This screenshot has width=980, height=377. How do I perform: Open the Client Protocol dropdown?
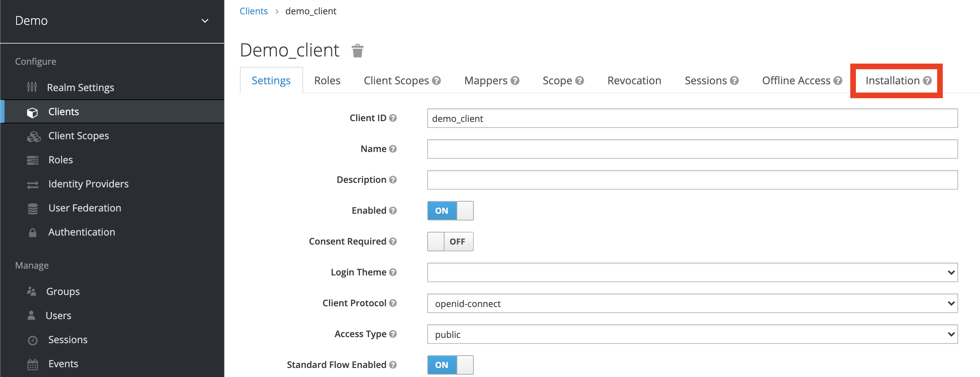pos(692,303)
